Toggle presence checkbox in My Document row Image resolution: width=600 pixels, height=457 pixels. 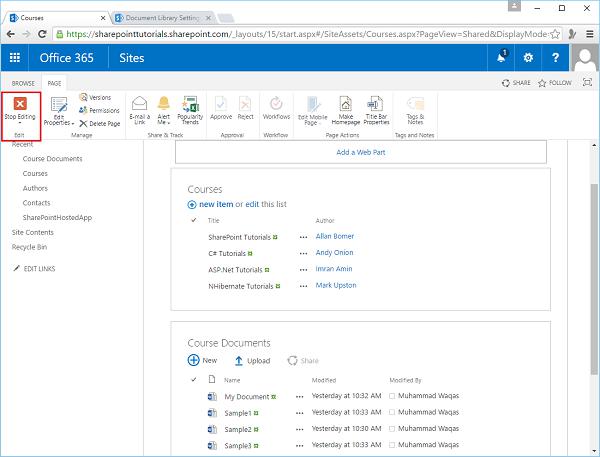tap(392, 396)
